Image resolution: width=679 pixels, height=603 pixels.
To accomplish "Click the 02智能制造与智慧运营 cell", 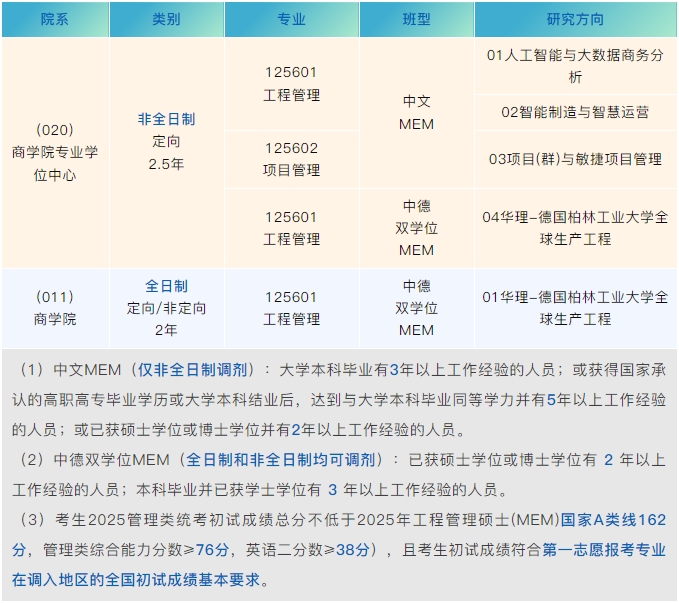I will [575, 112].
